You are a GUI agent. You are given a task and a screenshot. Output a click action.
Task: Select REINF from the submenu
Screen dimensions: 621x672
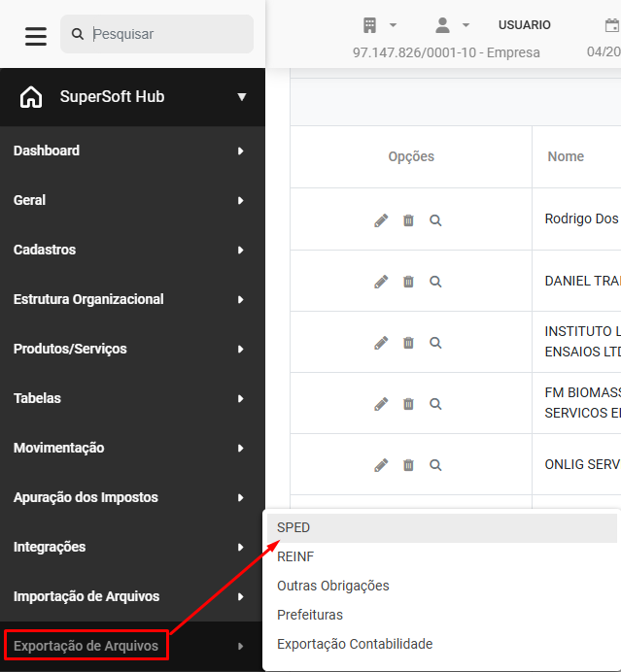[442, 556]
